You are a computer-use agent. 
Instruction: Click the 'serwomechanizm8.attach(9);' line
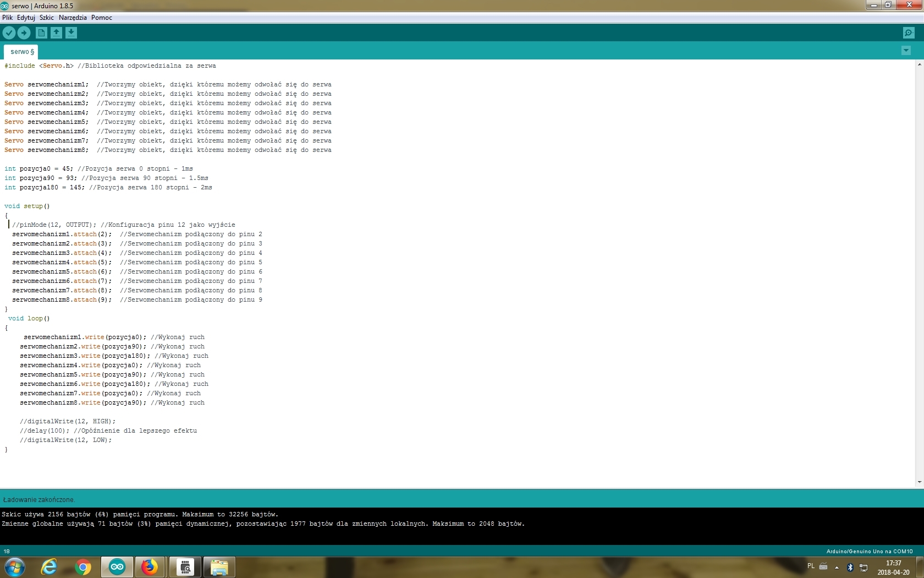[x=137, y=300]
